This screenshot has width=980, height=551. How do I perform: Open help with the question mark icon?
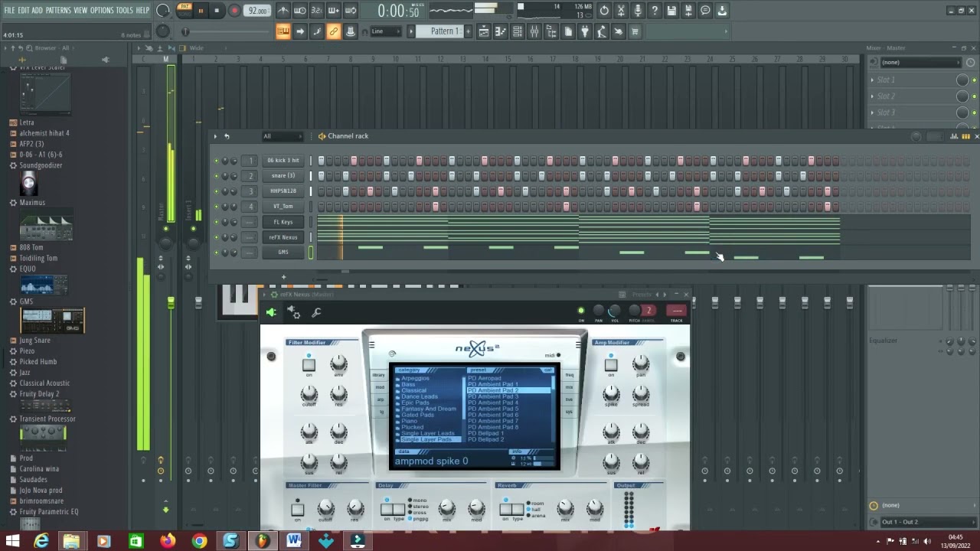point(655,11)
